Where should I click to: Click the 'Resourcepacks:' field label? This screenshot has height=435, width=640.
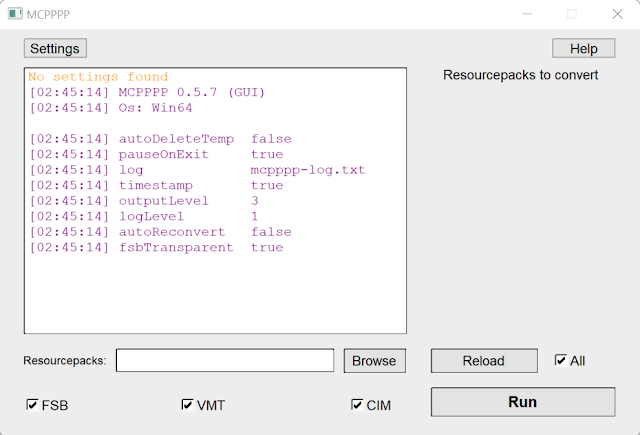[65, 361]
